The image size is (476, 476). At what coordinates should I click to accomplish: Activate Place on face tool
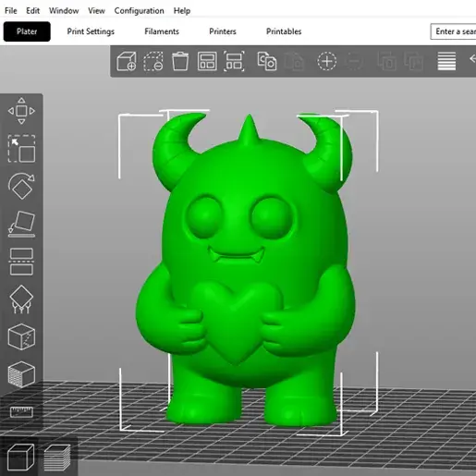[x=21, y=224]
